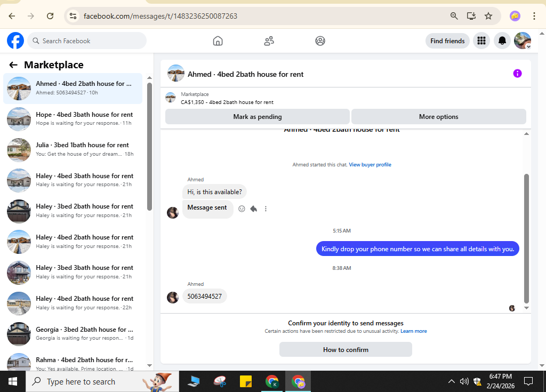Open the Georgia 3bed 2bath conversation
Image resolution: width=546 pixels, height=392 pixels.
point(73,333)
